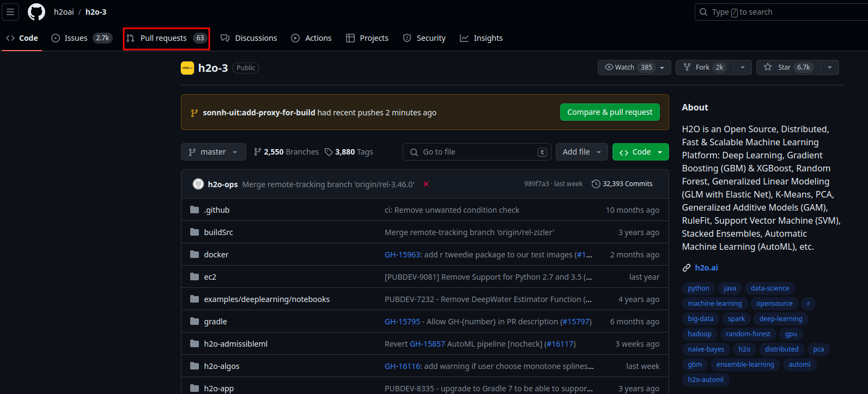Click the branch icon in the push banner
The image size is (868, 394).
(x=195, y=113)
